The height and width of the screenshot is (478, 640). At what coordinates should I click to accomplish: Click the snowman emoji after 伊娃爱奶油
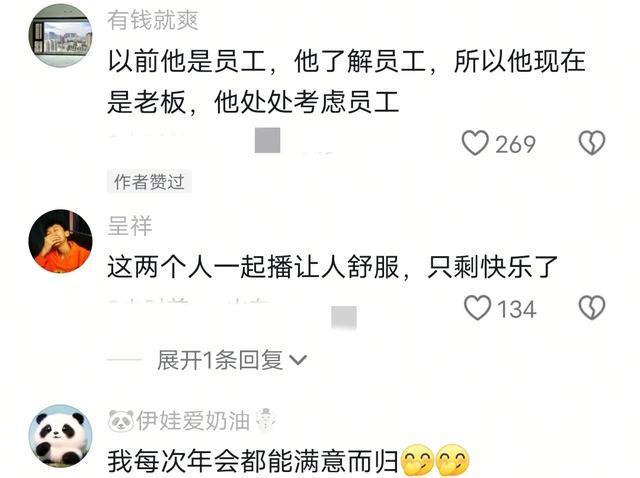point(266,420)
